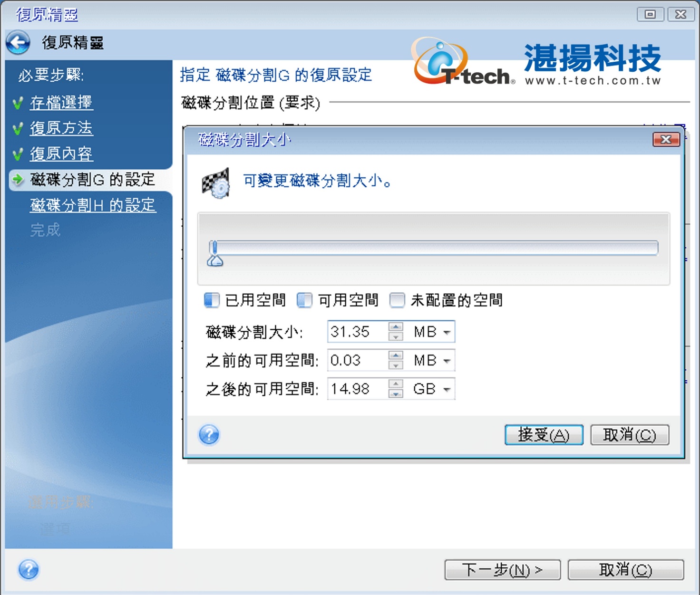
Task: Edit the 31.35 partition size field
Action: (358, 332)
